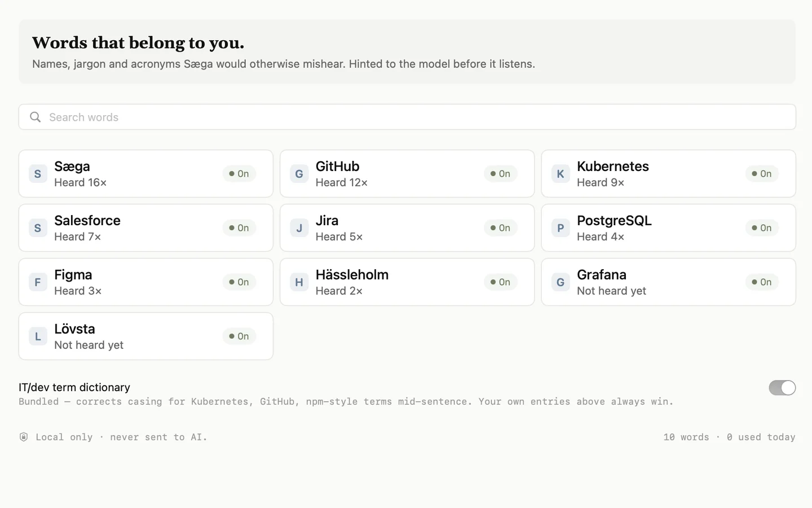This screenshot has height=508, width=812.
Task: Click the search magnifier icon
Action: click(36, 117)
